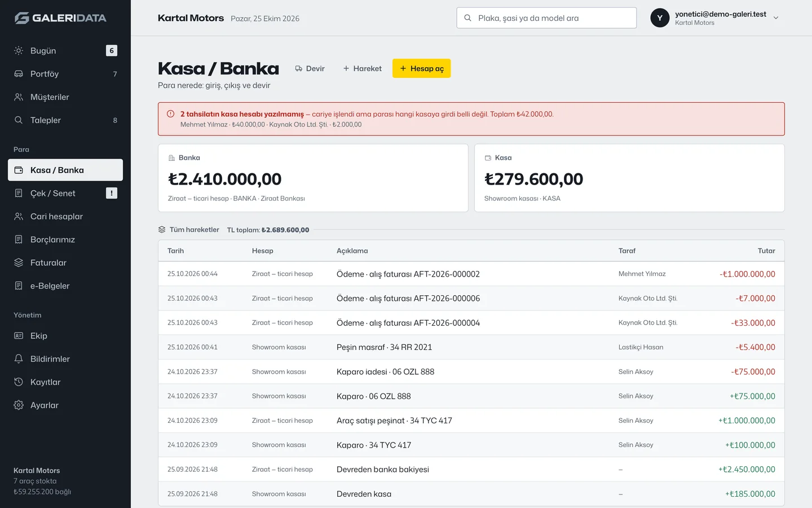Expand the yonetici account dropdown chevron
The width and height of the screenshot is (812, 508).
776,18
